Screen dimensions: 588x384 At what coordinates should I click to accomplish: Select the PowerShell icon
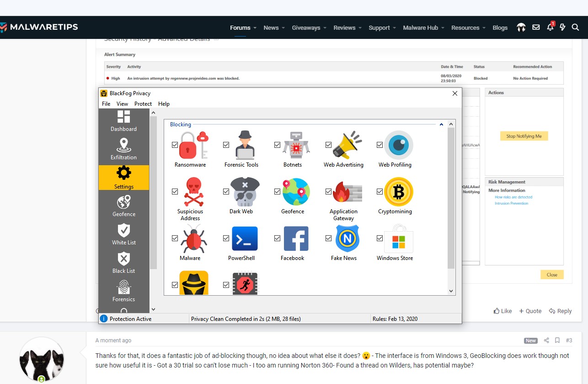[245, 238]
